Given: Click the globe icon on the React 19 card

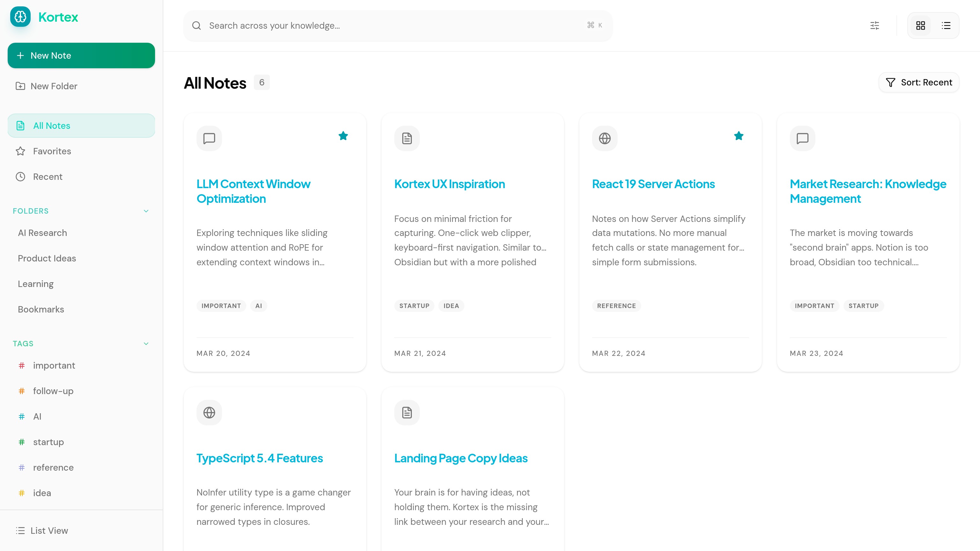Looking at the screenshot, I should pyautogui.click(x=605, y=138).
